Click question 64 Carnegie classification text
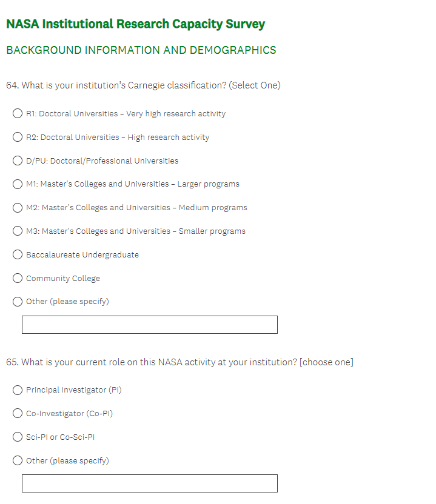 (x=143, y=85)
